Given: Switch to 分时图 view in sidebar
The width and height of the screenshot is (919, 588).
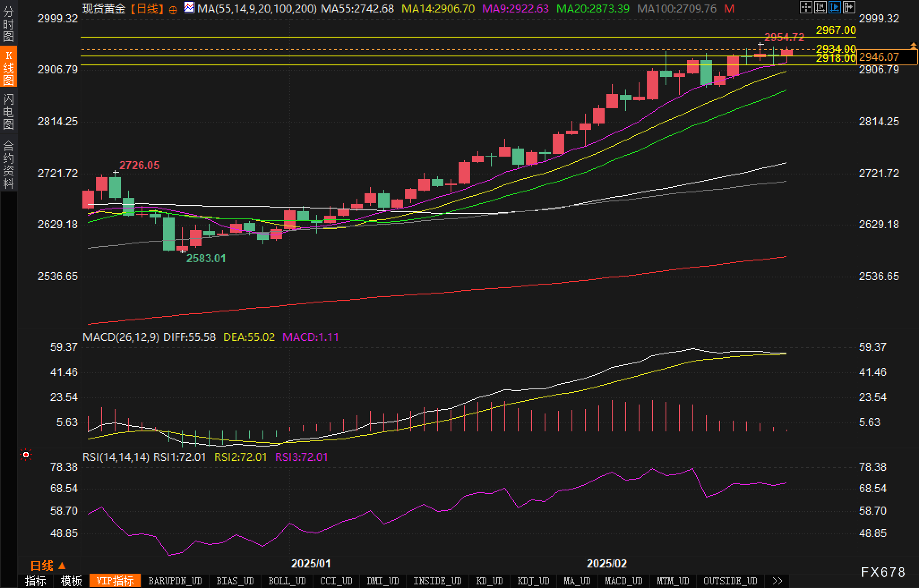Looking at the screenshot, I should pos(9,23).
